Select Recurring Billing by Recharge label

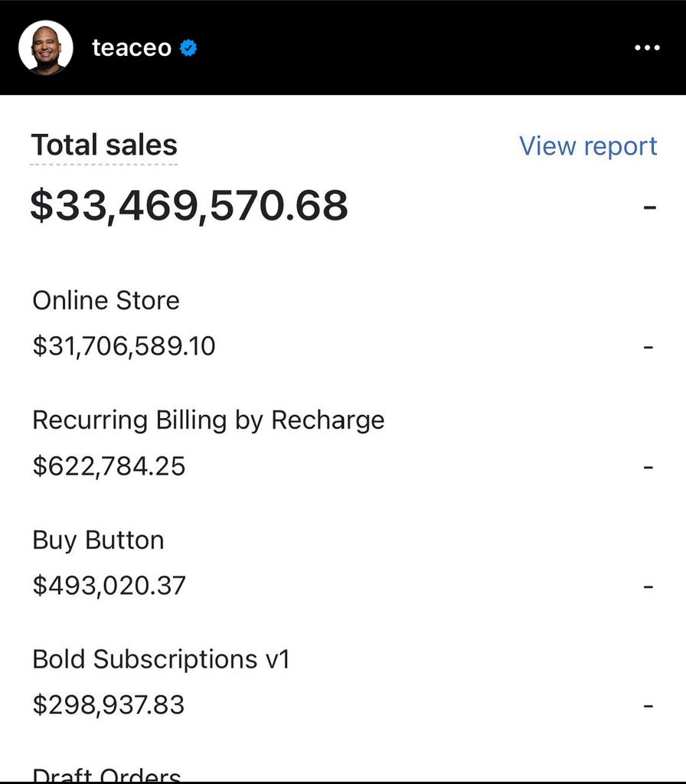[x=208, y=420]
